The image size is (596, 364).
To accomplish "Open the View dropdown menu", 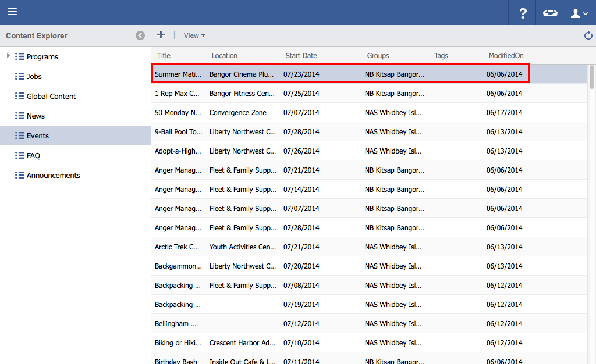I will pos(194,35).
